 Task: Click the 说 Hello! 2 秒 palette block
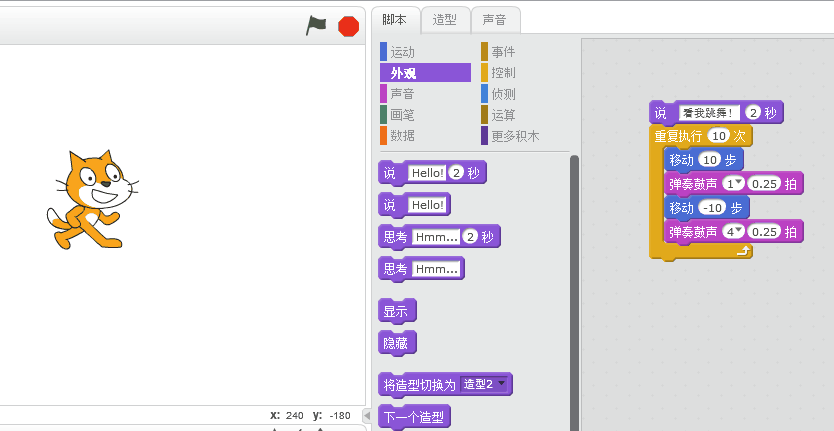point(432,173)
